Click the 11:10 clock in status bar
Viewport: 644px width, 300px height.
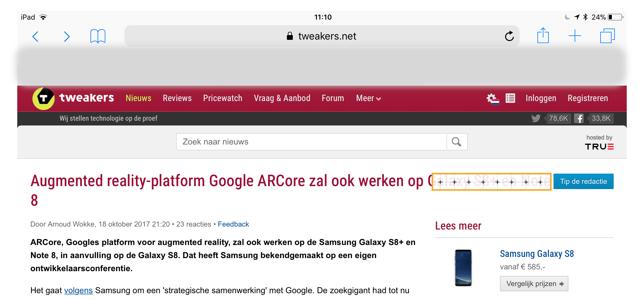[323, 17]
